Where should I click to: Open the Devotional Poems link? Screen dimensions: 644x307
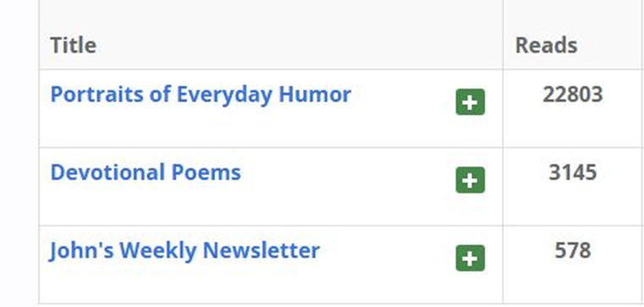(146, 172)
